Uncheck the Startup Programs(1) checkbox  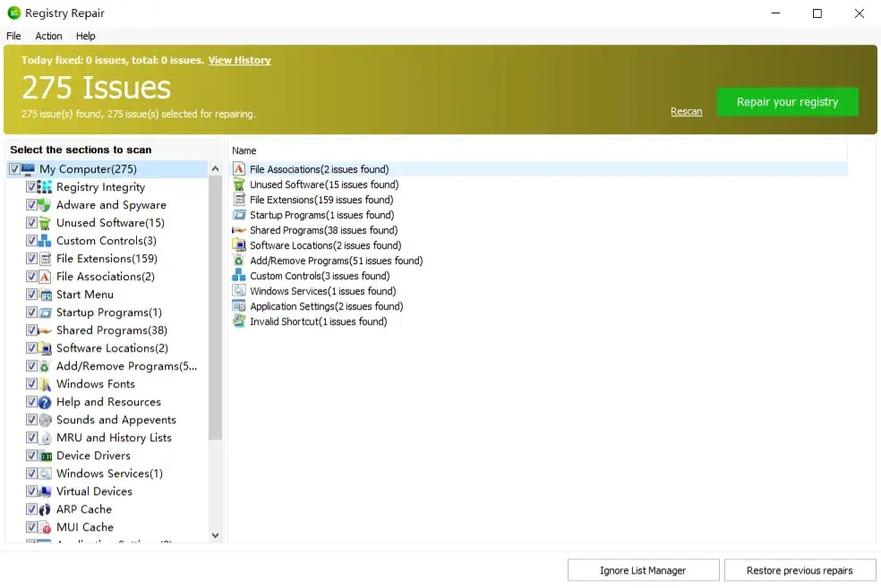pyautogui.click(x=31, y=312)
